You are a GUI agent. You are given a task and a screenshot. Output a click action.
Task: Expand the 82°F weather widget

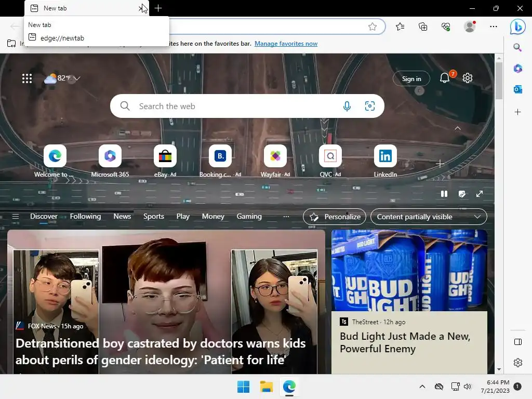(x=62, y=78)
